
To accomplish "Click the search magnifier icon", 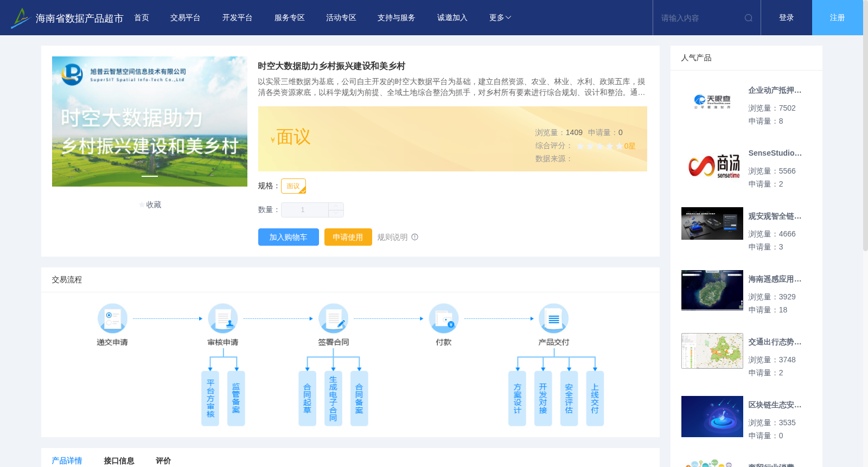I will point(749,18).
